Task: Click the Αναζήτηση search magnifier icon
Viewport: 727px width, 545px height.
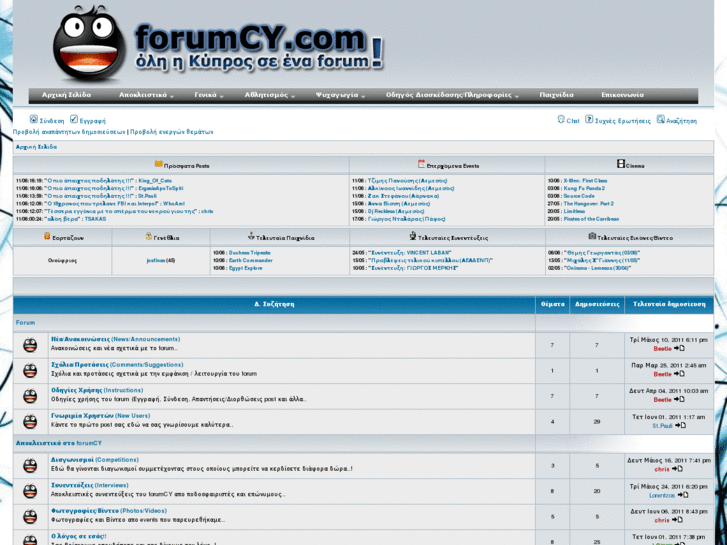Action: pyautogui.click(x=661, y=119)
